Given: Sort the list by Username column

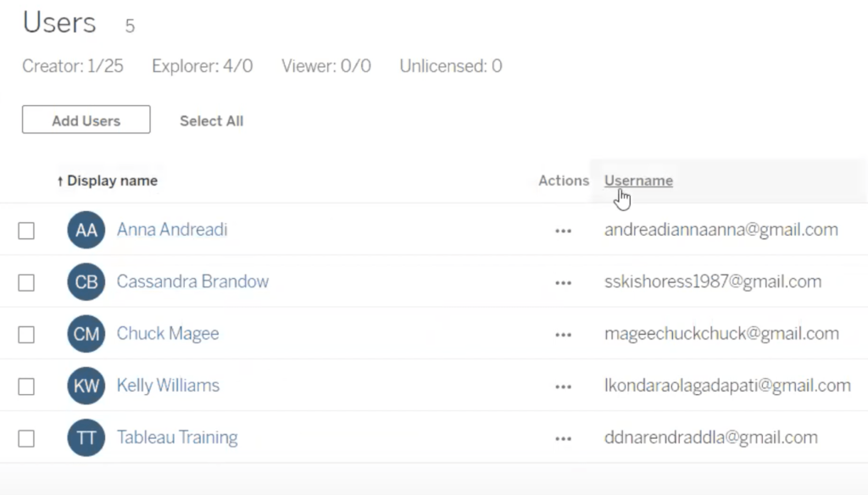Looking at the screenshot, I should [638, 181].
